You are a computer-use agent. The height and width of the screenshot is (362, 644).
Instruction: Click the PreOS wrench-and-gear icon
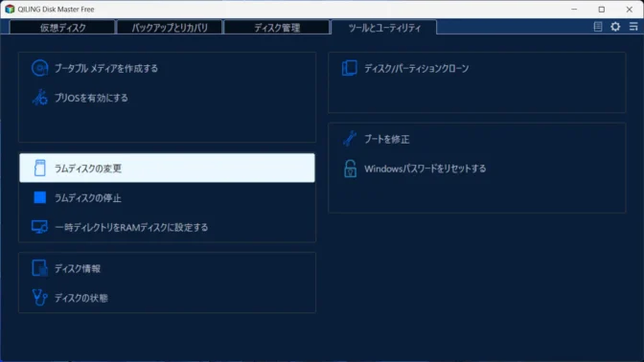pos(40,98)
